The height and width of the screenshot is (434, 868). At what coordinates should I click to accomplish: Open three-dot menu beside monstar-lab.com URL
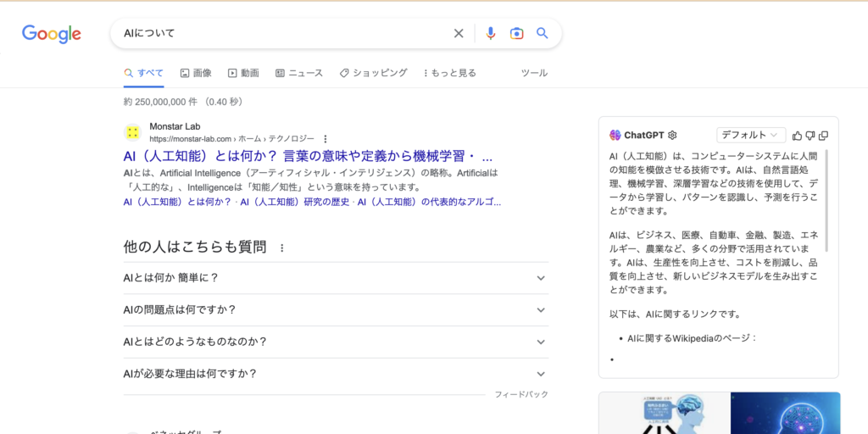325,138
